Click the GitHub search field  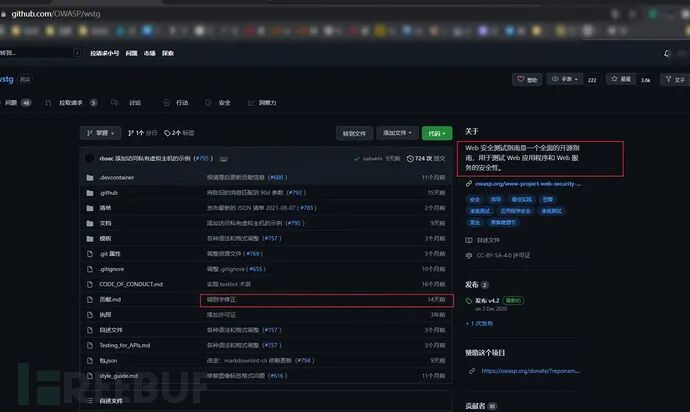coord(40,53)
